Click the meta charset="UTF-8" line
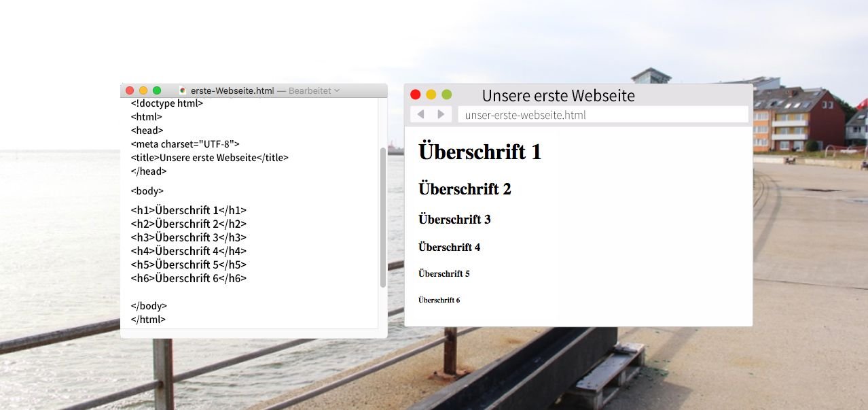 pyautogui.click(x=185, y=144)
